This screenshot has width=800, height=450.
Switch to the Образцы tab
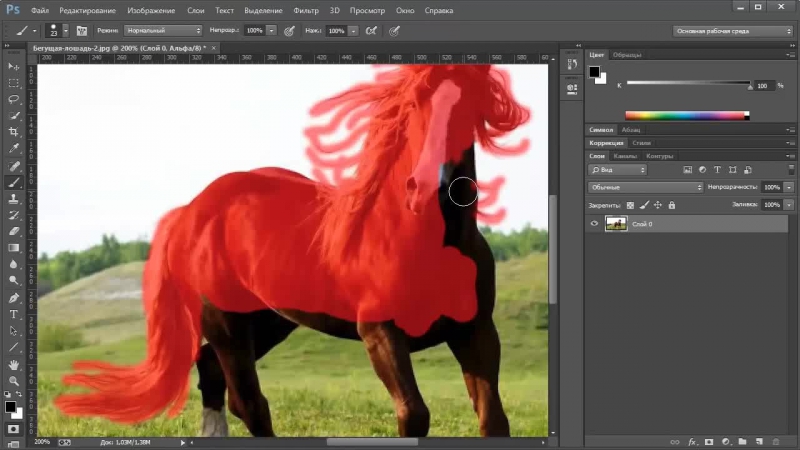pos(627,55)
